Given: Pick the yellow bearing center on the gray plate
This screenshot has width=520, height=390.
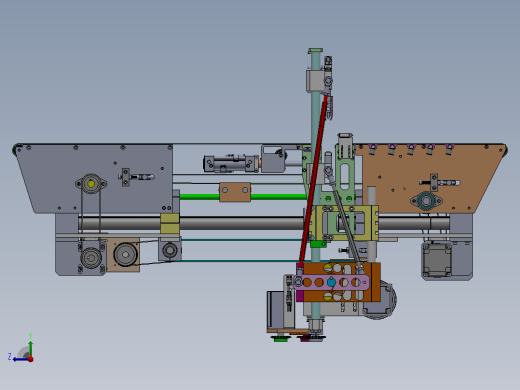Looking at the screenshot, I should click(x=91, y=184).
